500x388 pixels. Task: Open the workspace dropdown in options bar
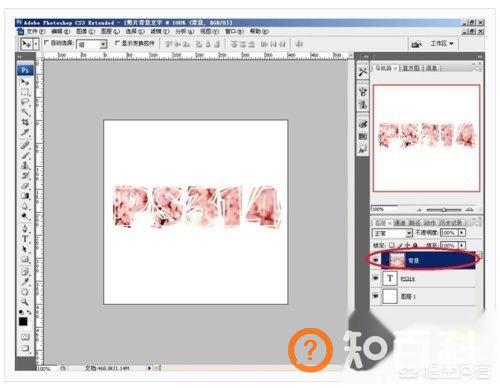pyautogui.click(x=442, y=44)
